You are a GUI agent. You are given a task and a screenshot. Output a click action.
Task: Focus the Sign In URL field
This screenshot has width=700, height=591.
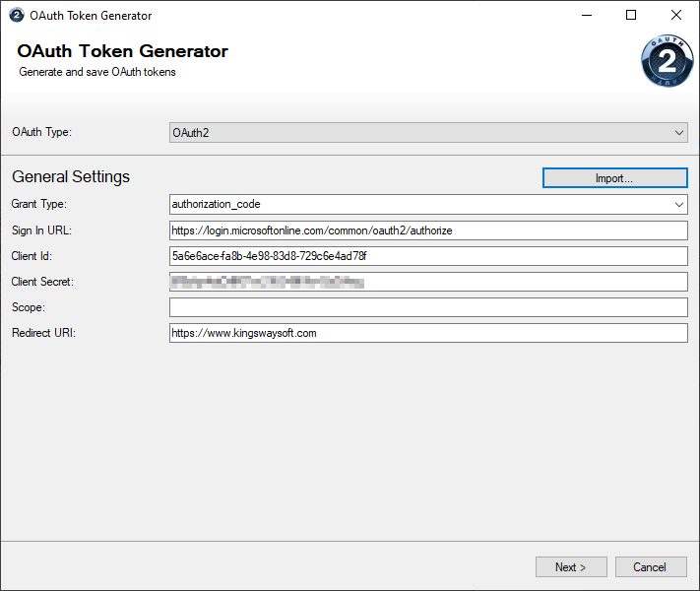click(428, 230)
